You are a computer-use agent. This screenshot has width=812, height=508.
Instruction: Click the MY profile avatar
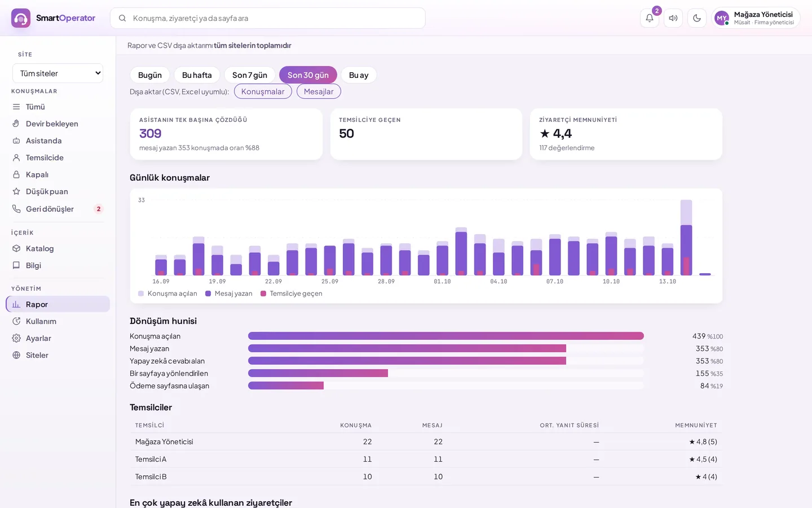[721, 18]
